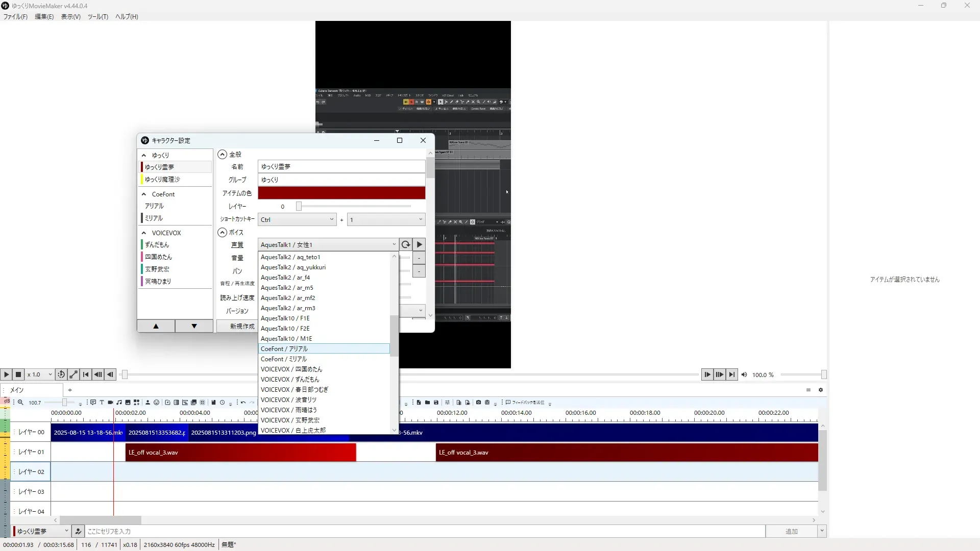The image size is (980, 551).
Task: Collapse the ボイス section
Action: (223, 232)
